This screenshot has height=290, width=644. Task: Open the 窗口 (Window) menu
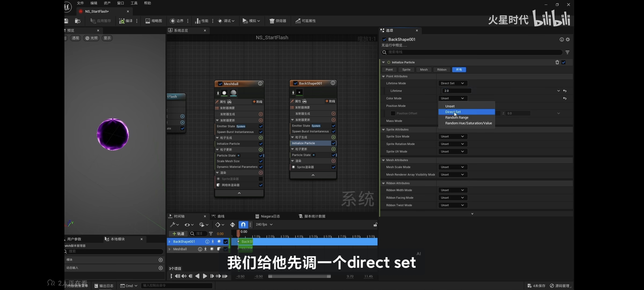click(x=120, y=3)
